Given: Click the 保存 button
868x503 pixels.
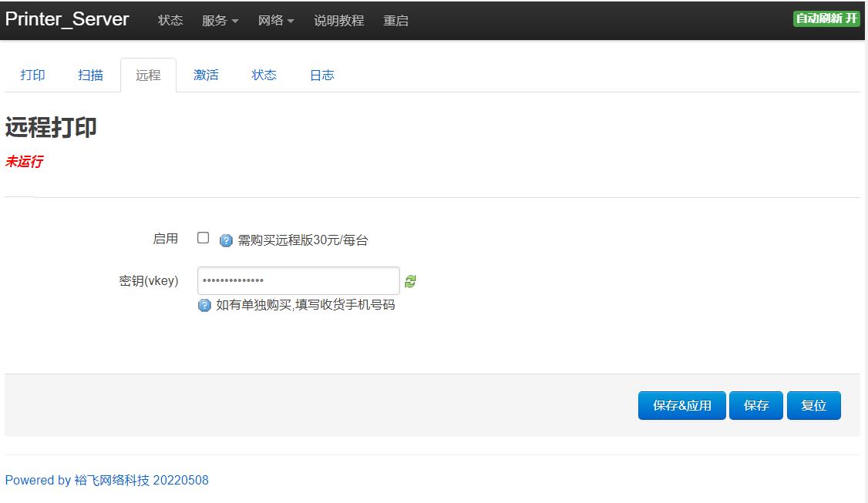Looking at the screenshot, I should click(x=756, y=406).
